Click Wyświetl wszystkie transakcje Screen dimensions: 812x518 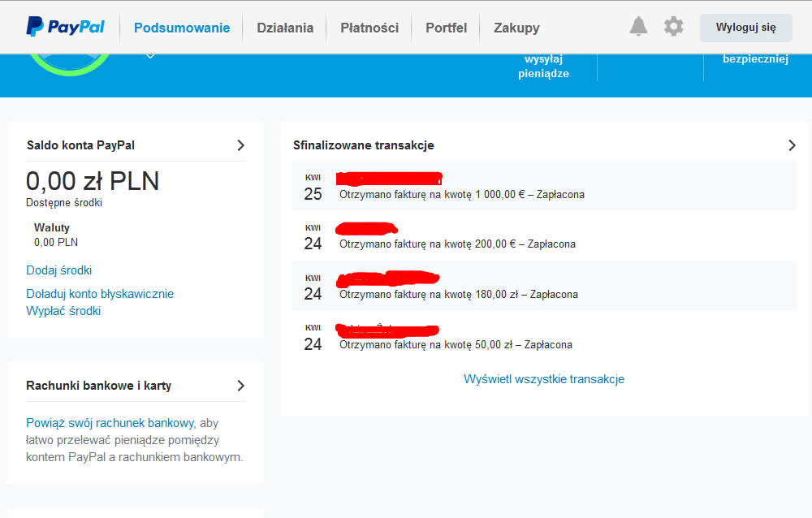(543, 379)
